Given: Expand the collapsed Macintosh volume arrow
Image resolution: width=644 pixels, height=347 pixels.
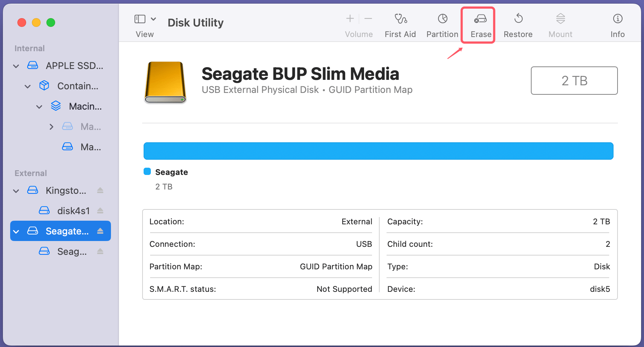Looking at the screenshot, I should (x=51, y=126).
